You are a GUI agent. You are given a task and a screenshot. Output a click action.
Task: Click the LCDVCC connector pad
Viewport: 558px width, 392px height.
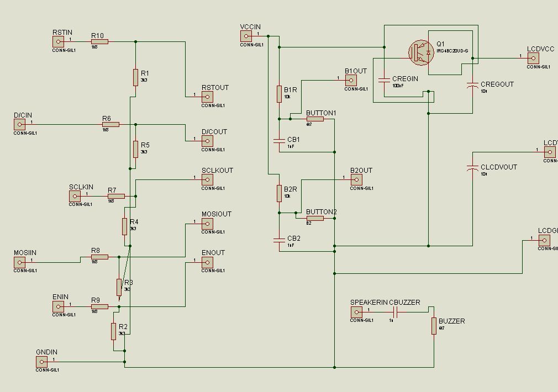533,59
